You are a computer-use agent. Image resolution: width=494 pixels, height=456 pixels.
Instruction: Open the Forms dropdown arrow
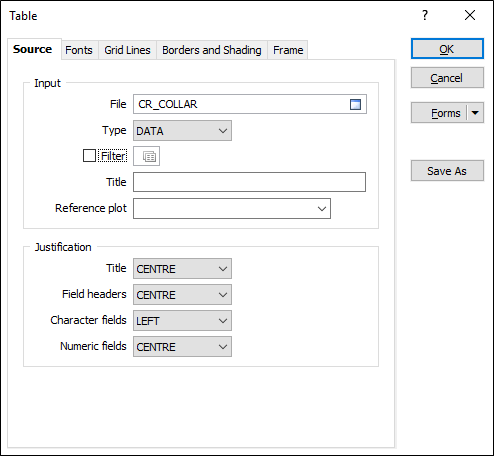tap(475, 113)
